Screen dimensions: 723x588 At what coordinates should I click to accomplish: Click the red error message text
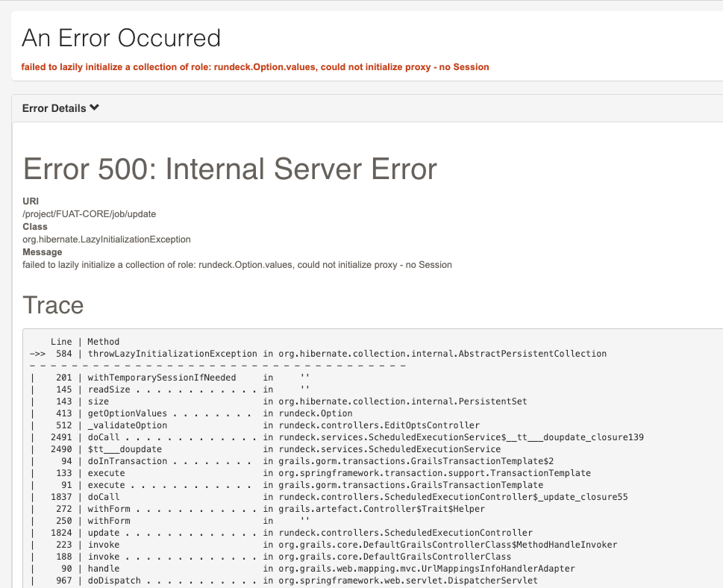coord(254,66)
